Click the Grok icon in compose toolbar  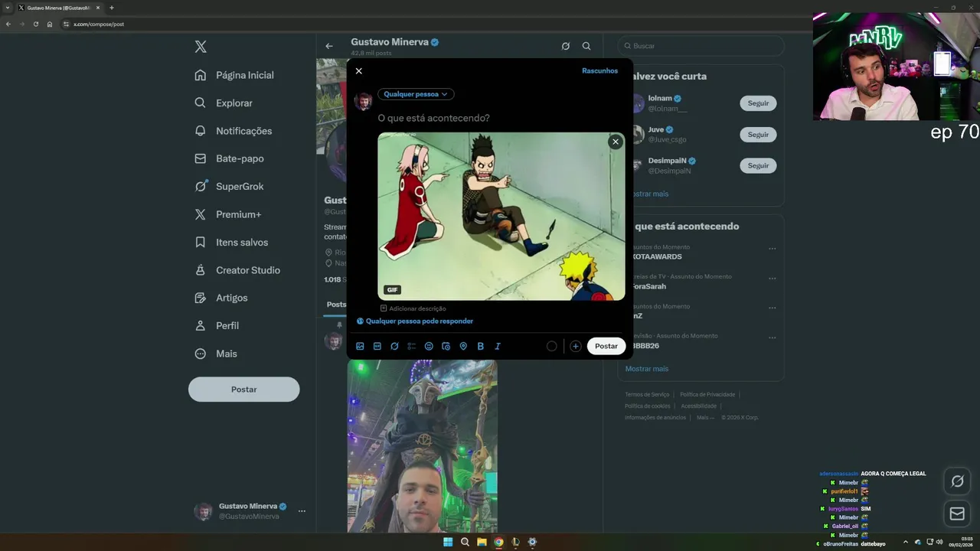[394, 346]
